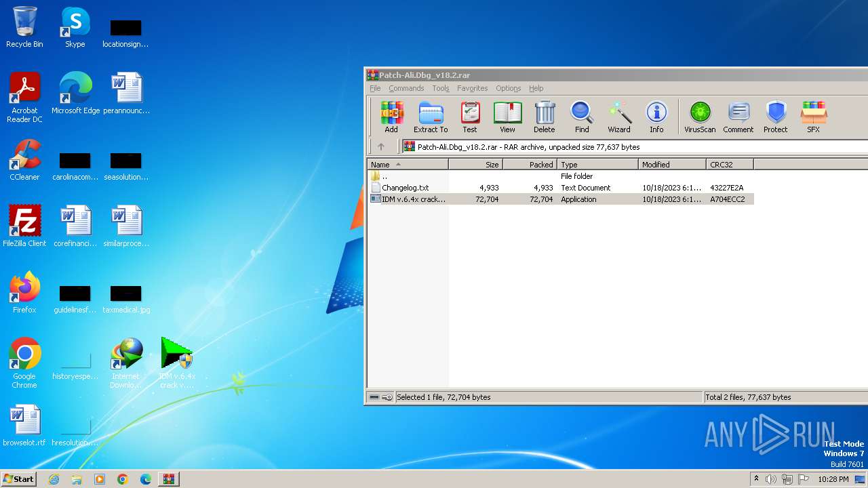The height and width of the screenshot is (488, 868).
Task: Select the perannounc Word document icon
Action: pos(126,94)
